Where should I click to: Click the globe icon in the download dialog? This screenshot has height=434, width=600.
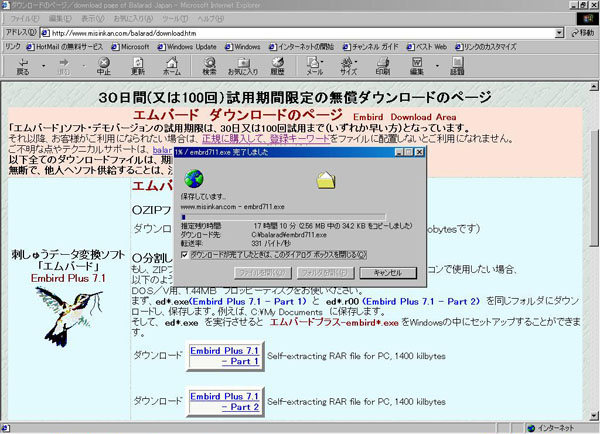194,179
